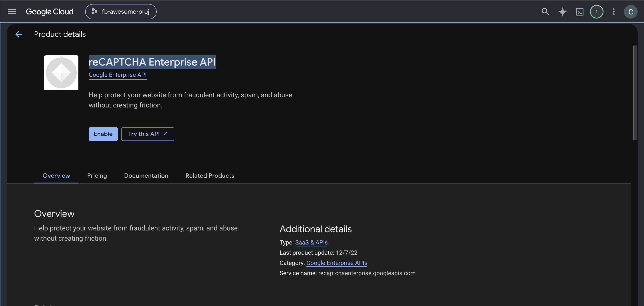Open notifications badge showing 1
This screenshot has width=644, height=306.
tap(596, 12)
